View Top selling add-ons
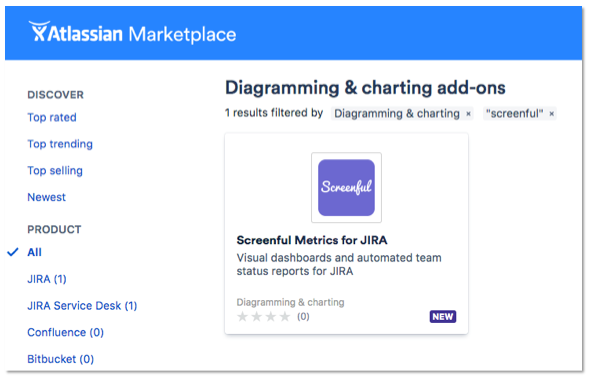The height and width of the screenshot is (379, 590). (x=55, y=171)
